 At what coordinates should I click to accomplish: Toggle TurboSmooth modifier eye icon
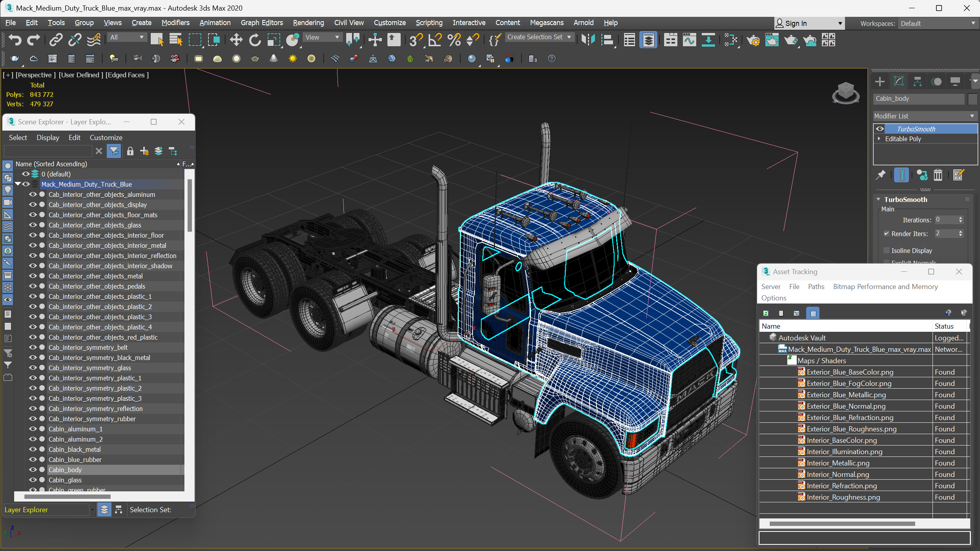880,129
